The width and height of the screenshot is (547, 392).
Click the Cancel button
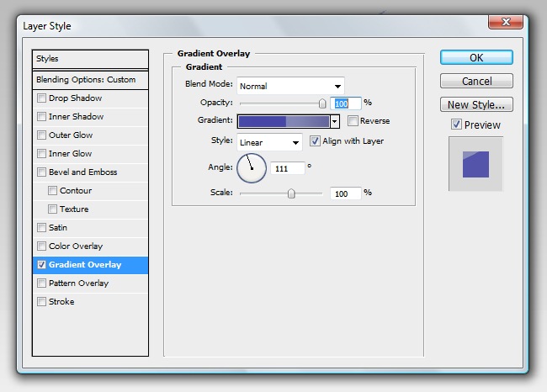click(x=476, y=82)
